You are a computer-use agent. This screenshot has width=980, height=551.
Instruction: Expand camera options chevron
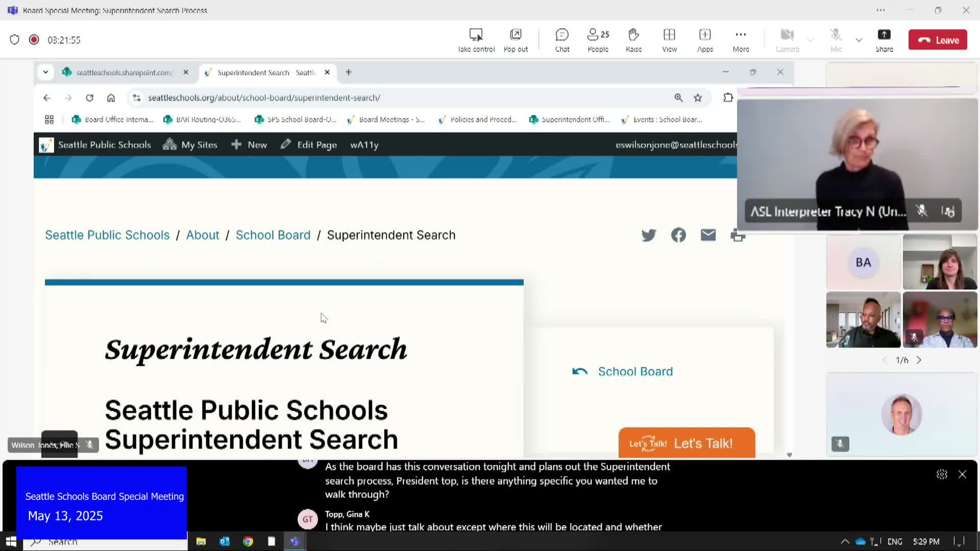810,40
